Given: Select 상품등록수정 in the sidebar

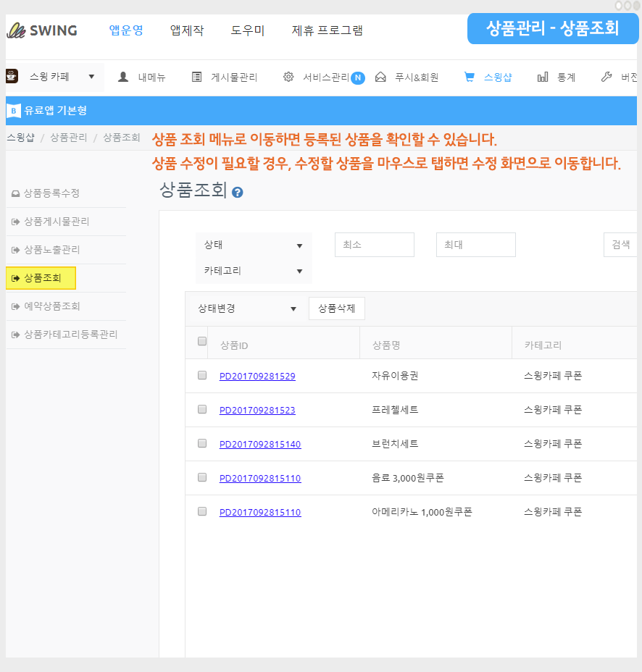Looking at the screenshot, I should (51, 193).
